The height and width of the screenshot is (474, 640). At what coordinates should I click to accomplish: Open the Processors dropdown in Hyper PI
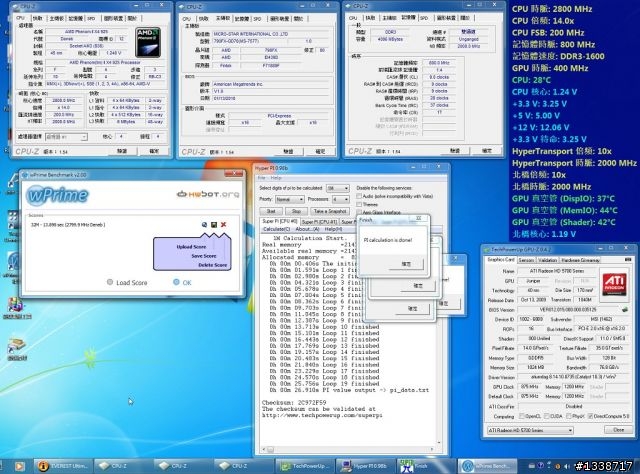340,199
